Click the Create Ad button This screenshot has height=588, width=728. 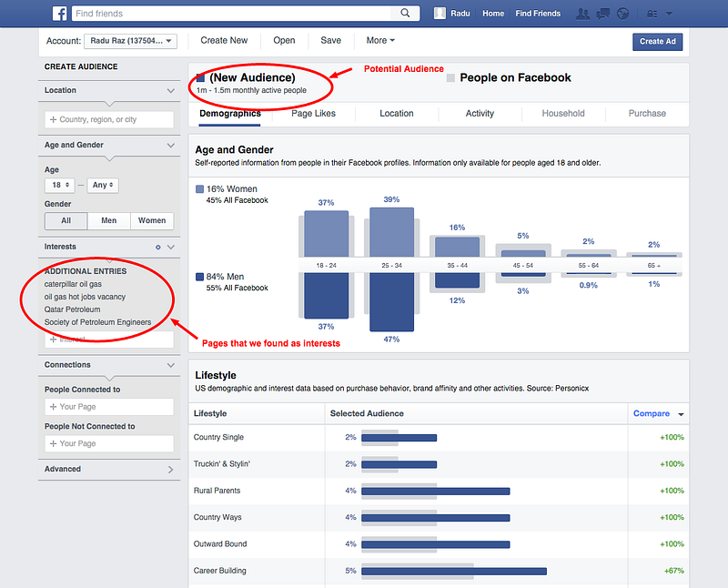(657, 41)
